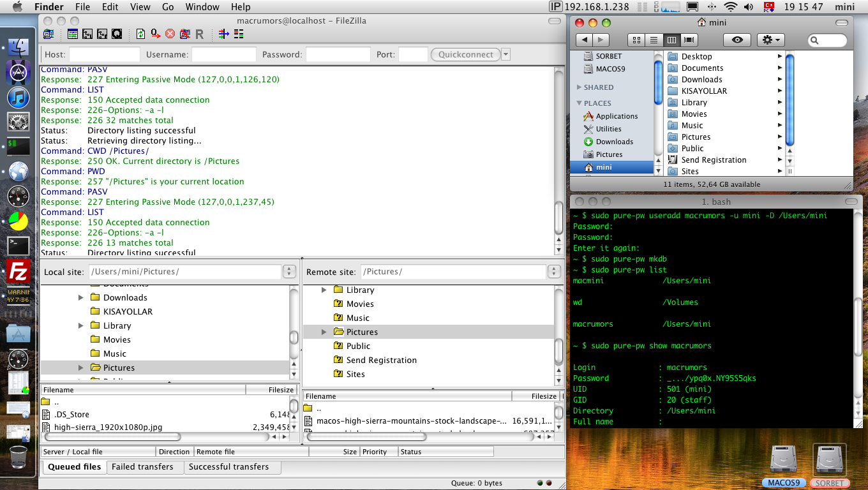
Task: Toggle local directory tree display in toolbar
Action: pyautogui.click(x=87, y=34)
